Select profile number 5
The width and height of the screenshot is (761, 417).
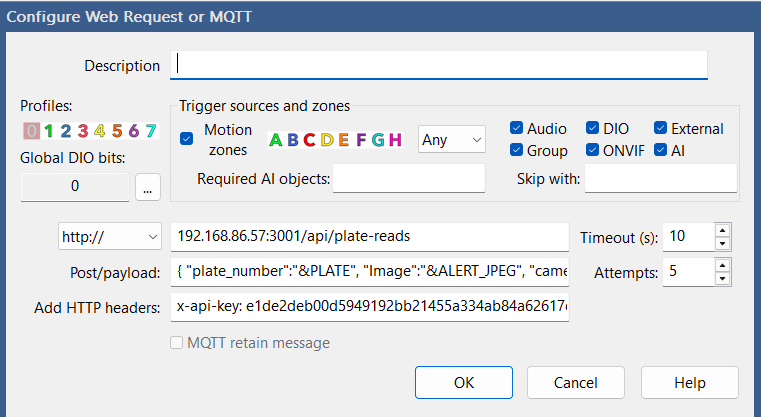pyautogui.click(x=117, y=130)
